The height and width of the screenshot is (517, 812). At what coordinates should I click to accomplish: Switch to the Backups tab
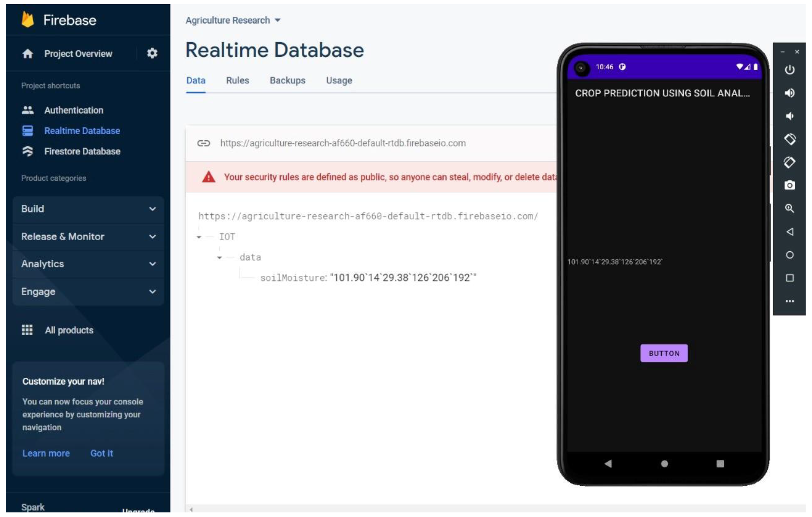point(287,80)
